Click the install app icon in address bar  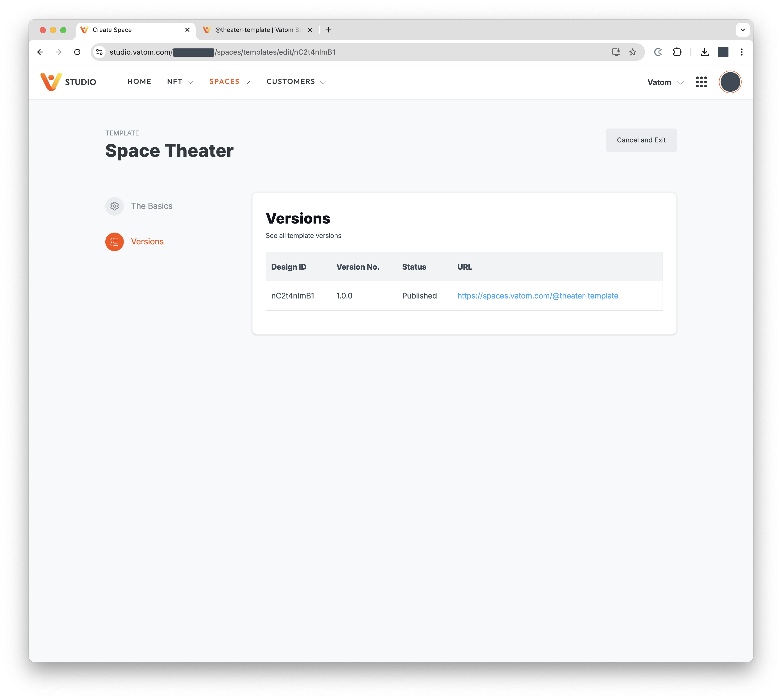616,52
